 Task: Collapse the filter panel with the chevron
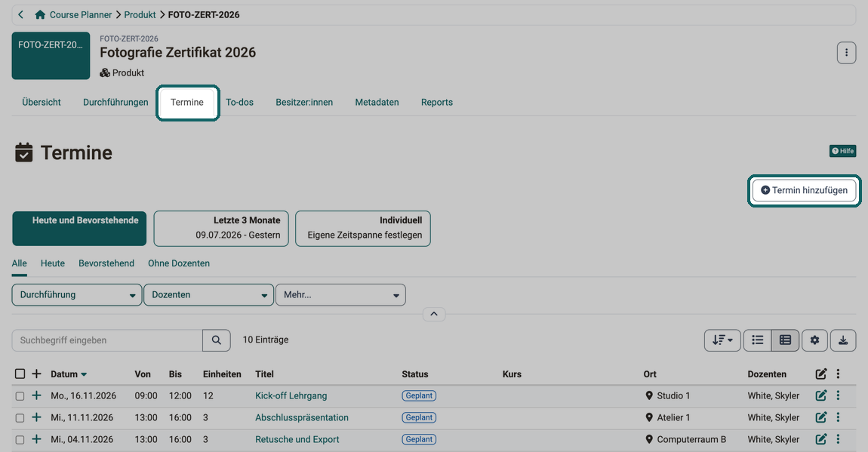coord(434,314)
